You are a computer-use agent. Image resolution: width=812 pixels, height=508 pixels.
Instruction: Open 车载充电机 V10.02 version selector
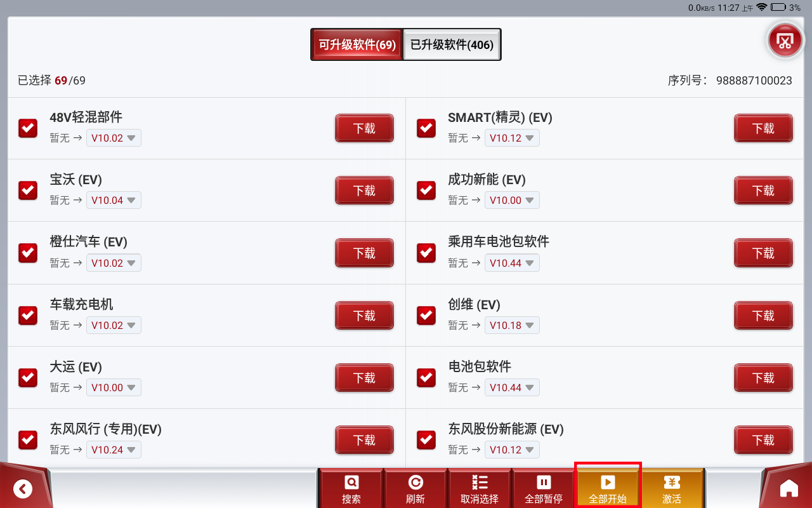[x=114, y=326]
